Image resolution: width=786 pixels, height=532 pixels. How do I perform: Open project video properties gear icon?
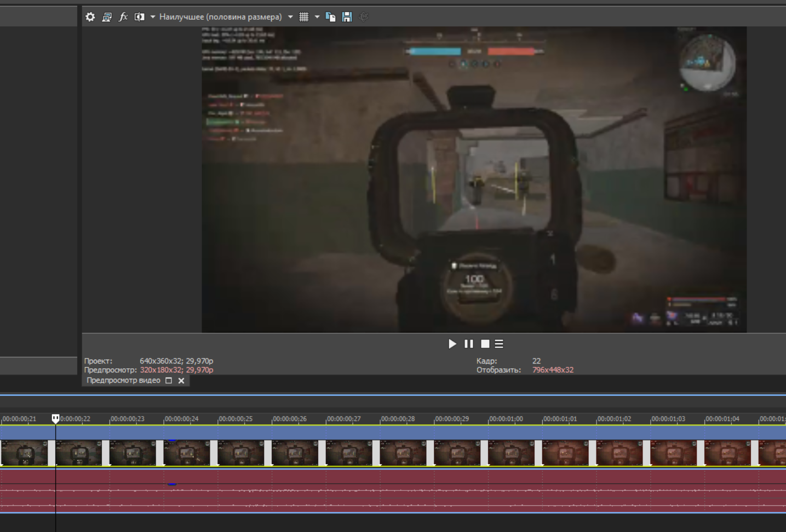coord(90,17)
